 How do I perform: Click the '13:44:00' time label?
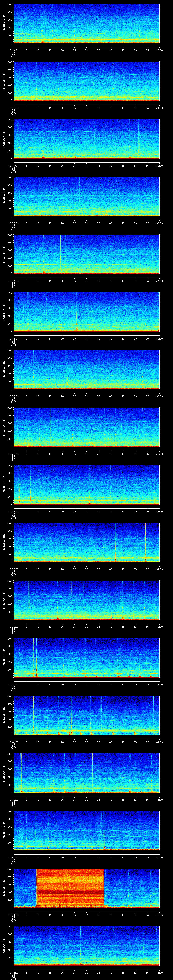tap(13, 915)
